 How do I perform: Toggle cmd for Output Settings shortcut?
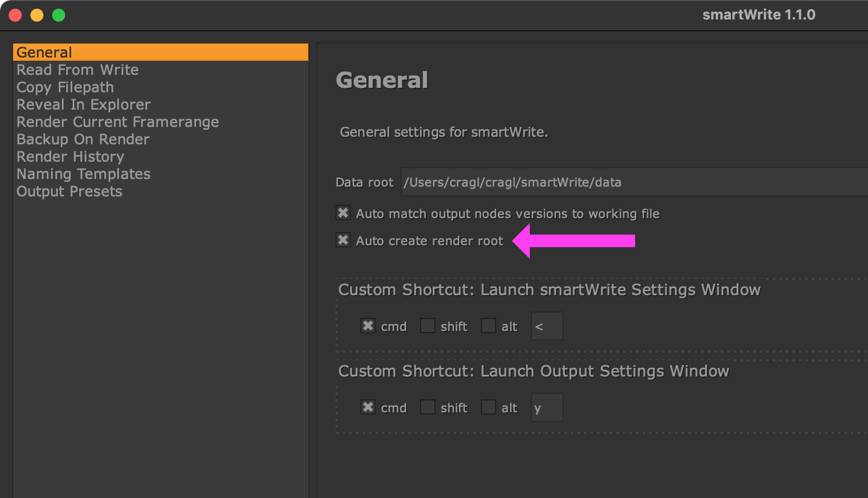tap(368, 407)
